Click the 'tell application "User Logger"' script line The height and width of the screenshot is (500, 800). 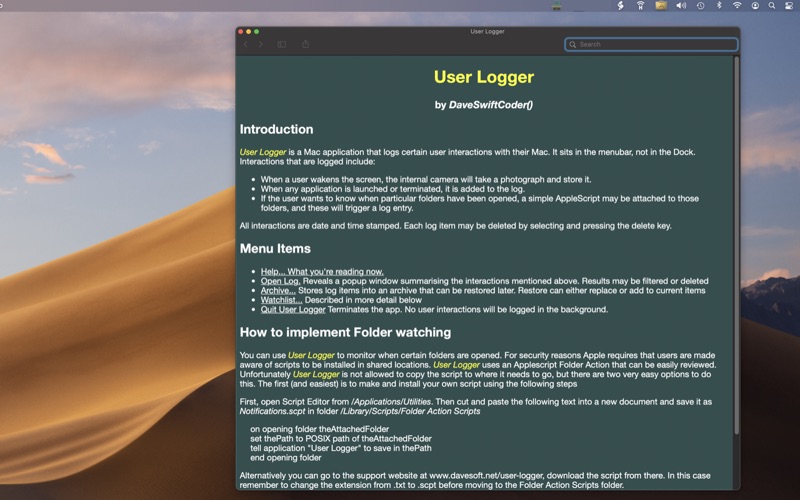pos(341,448)
